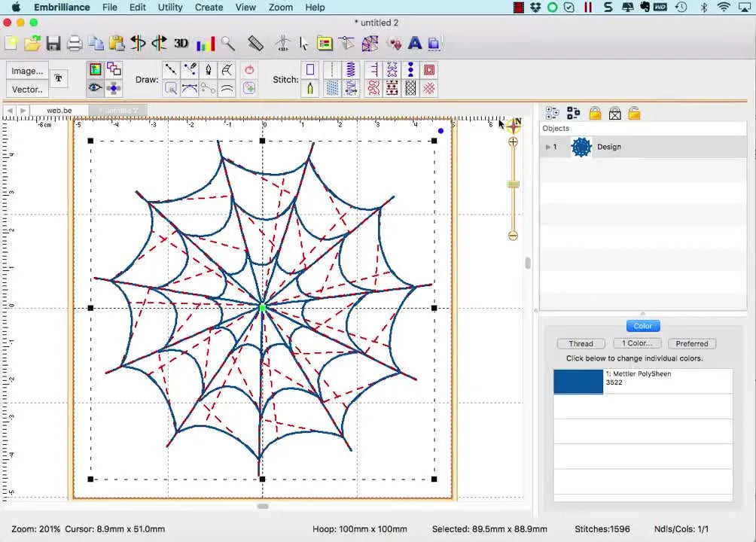This screenshot has height=542, width=756.
Task: Click the Thread button
Action: [x=581, y=343]
